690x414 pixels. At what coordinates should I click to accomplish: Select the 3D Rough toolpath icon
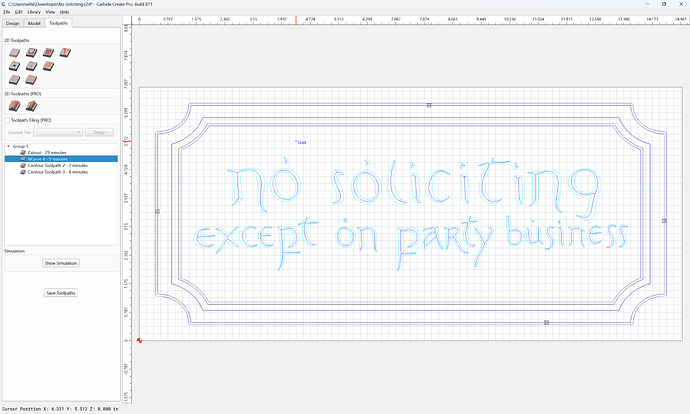[15, 106]
